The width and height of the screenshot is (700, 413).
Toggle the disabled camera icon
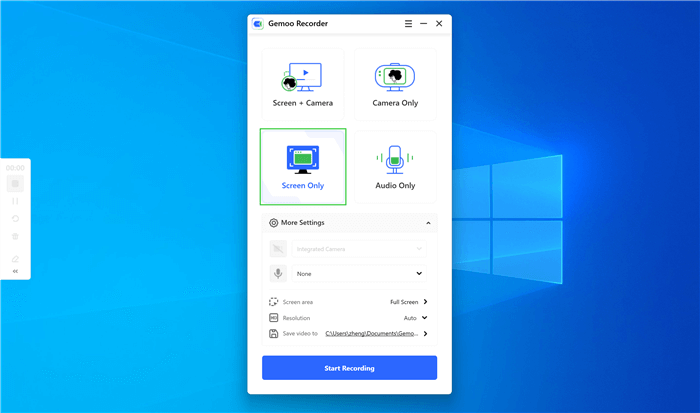tap(278, 249)
